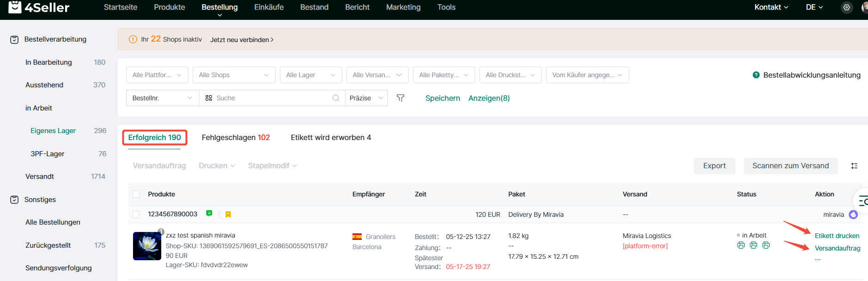Open the user avatar menu
Image resolution: width=868 pixels, height=281 pixels.
point(864,7)
